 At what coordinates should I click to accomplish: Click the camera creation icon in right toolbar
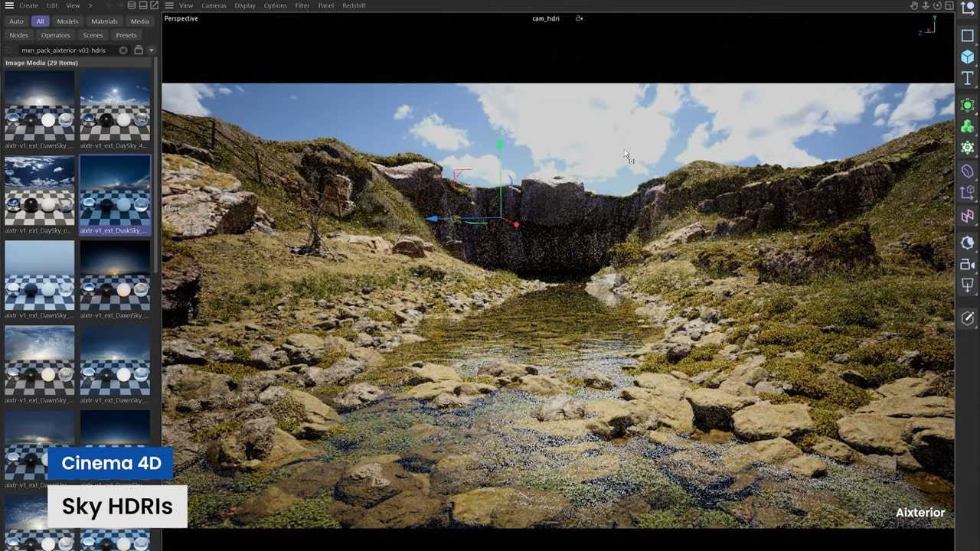(x=967, y=264)
